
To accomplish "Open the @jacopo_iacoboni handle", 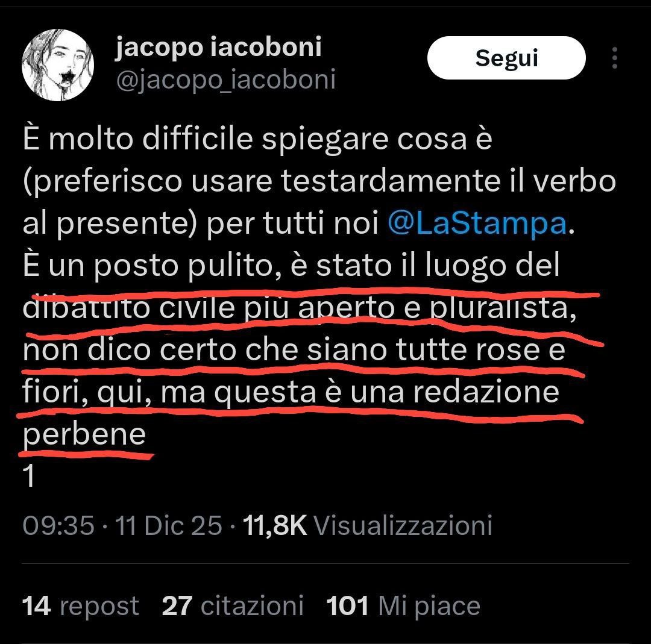I will (x=226, y=80).
